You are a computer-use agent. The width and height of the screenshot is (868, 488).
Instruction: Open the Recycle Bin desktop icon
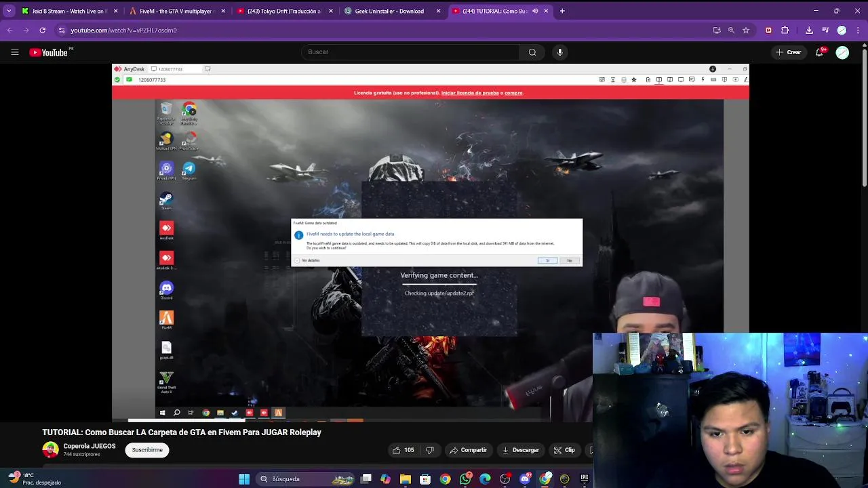(166, 112)
